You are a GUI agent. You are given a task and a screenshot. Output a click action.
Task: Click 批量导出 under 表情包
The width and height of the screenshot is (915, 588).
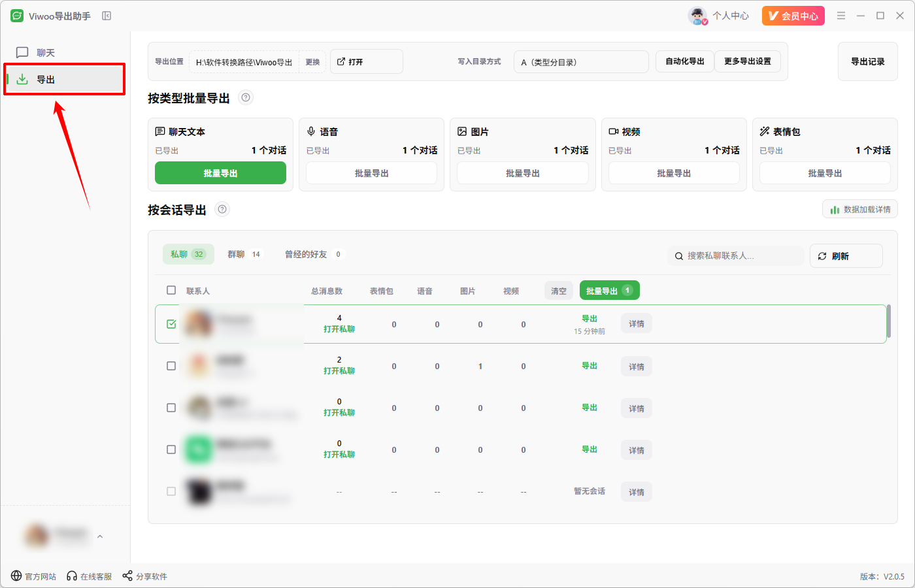point(825,173)
